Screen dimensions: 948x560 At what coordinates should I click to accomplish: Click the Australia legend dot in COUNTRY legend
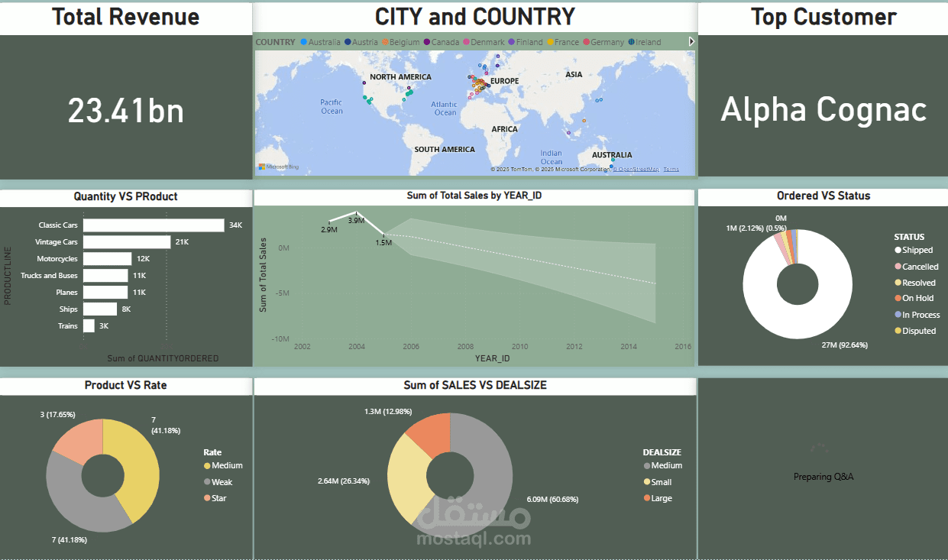pyautogui.click(x=303, y=42)
